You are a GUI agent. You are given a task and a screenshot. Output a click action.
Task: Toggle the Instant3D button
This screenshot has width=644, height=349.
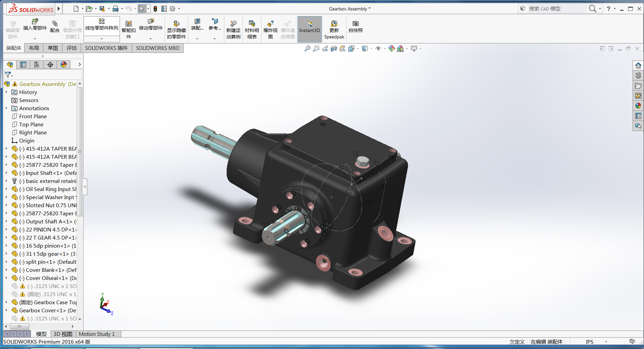coord(309,27)
